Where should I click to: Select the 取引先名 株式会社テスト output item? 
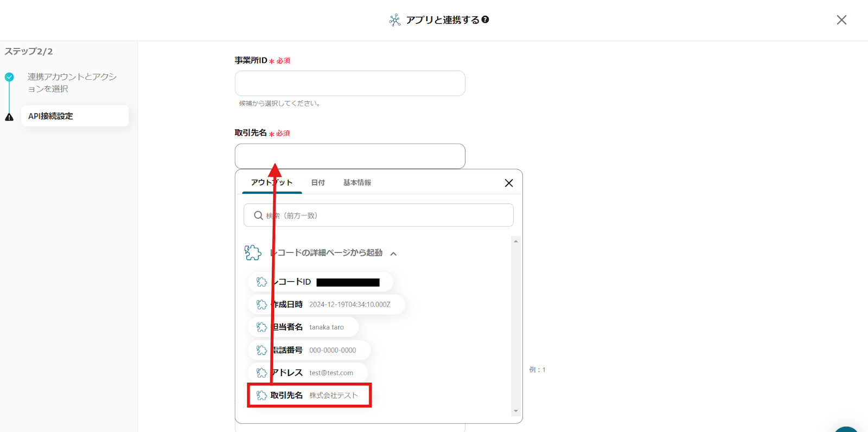tap(309, 395)
